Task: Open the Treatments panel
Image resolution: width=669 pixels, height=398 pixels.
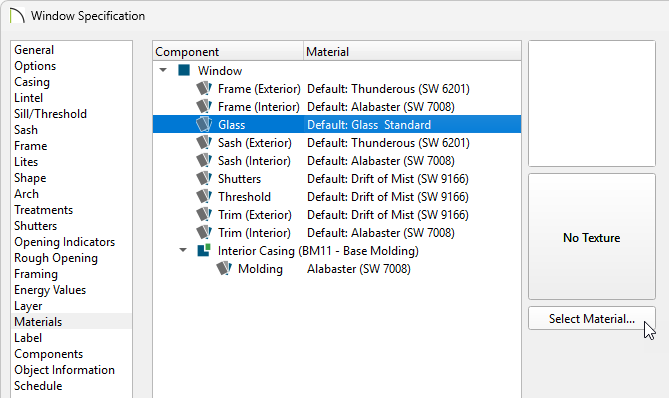Action: point(44,210)
